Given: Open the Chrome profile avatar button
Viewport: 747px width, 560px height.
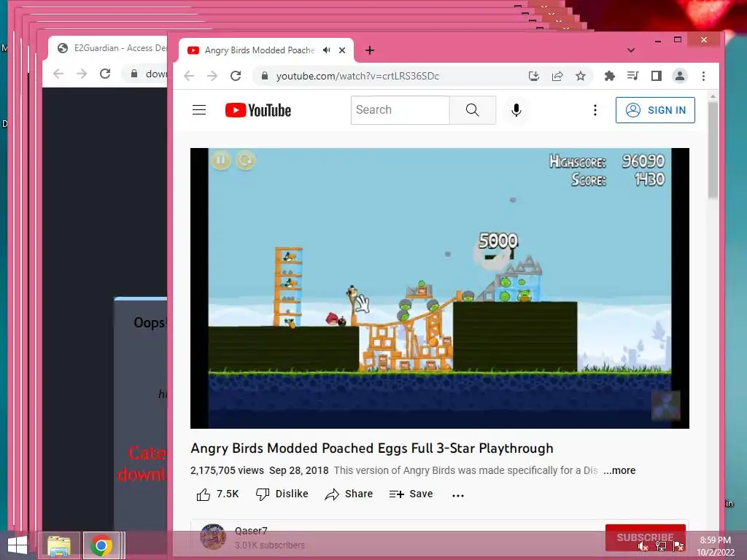Looking at the screenshot, I should (680, 76).
